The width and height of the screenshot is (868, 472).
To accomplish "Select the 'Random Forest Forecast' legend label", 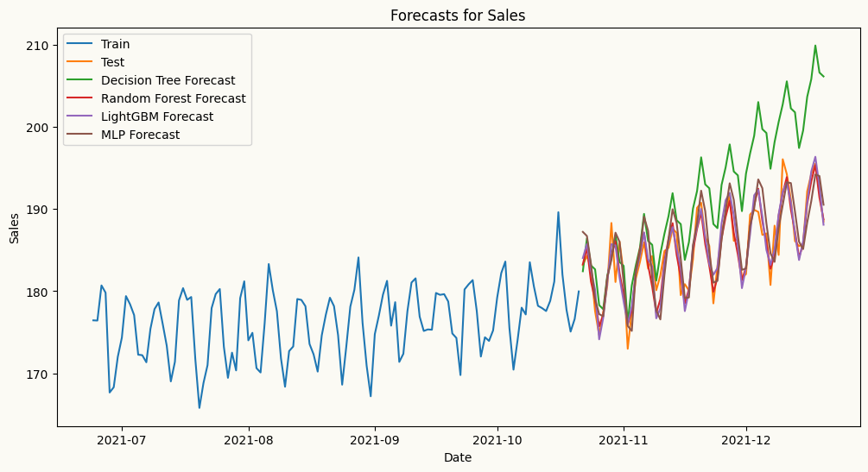I will pos(173,99).
